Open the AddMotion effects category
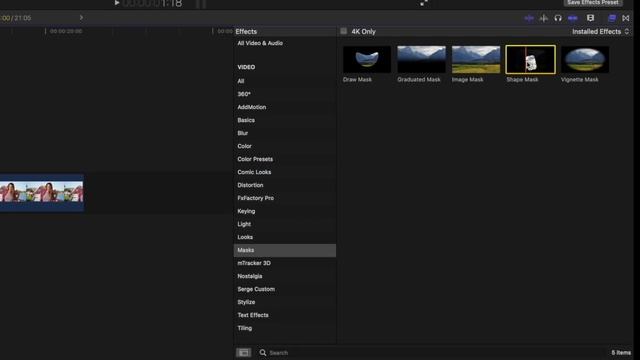Viewport: 640px width, 360px height. 252,107
